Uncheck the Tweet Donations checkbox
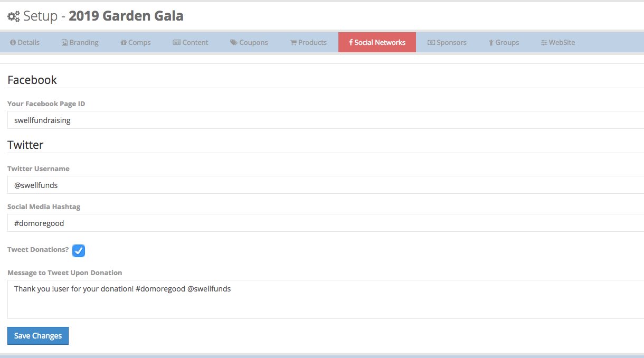Screen dimensions: 644x358 [x=79, y=251]
